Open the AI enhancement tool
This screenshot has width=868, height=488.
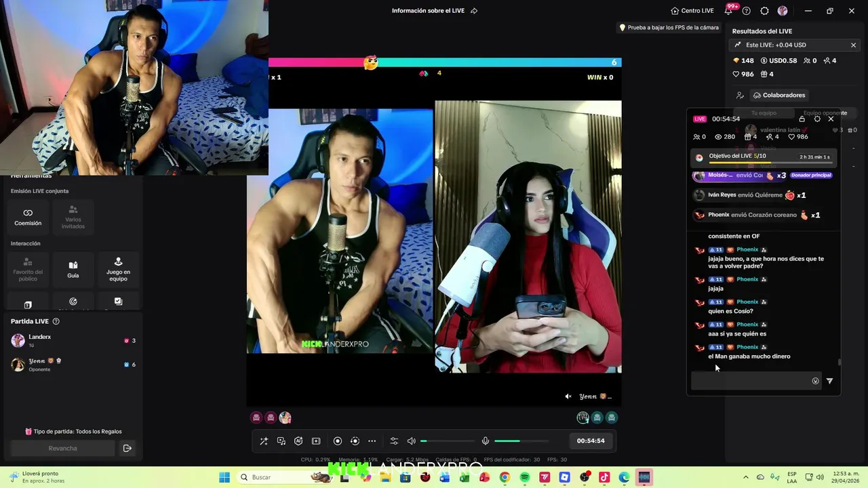pos(298,441)
